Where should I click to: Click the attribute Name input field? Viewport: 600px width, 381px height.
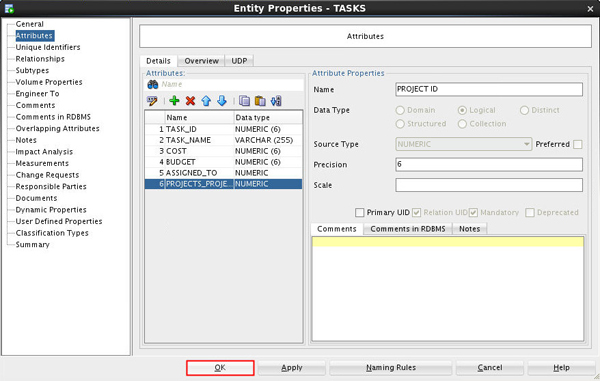489,89
